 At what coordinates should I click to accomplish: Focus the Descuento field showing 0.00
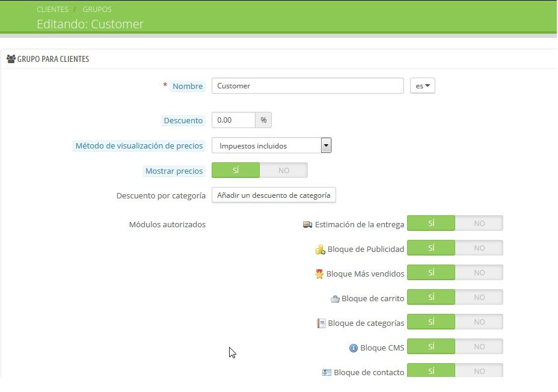(233, 120)
